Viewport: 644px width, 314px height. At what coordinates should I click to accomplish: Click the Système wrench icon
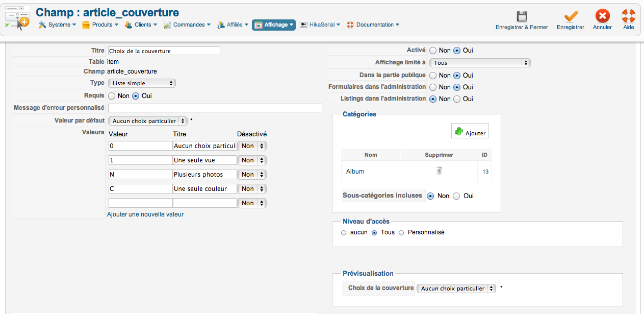42,25
